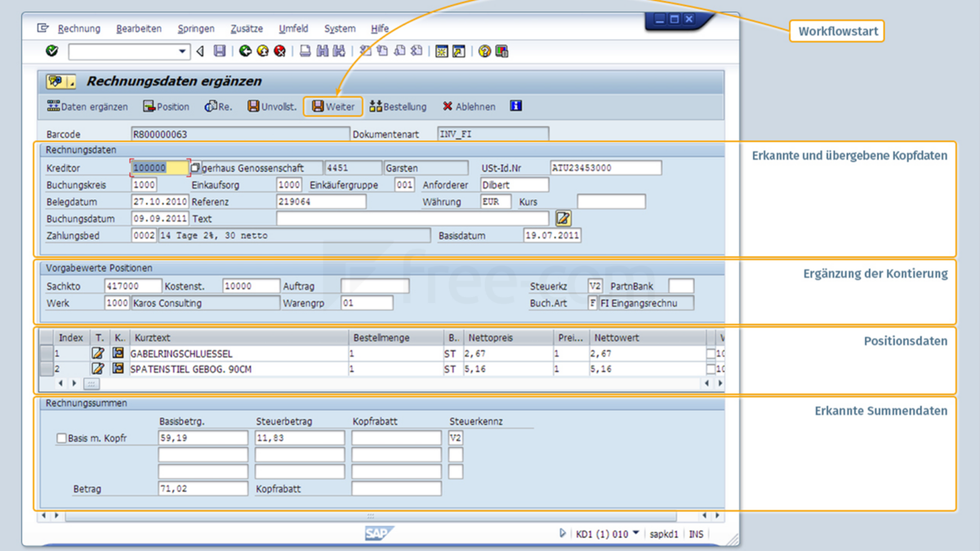Open the edit icon next to the Text field
The height and width of the screenshot is (551, 980).
click(562, 218)
